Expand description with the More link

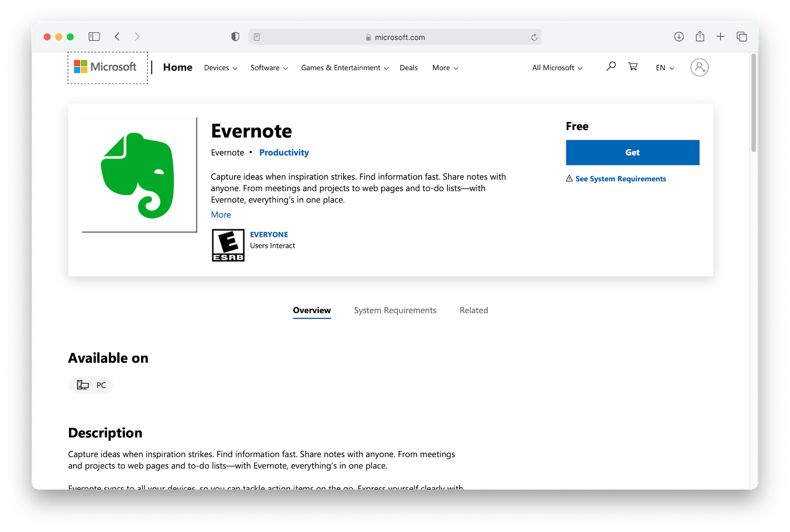tap(221, 215)
